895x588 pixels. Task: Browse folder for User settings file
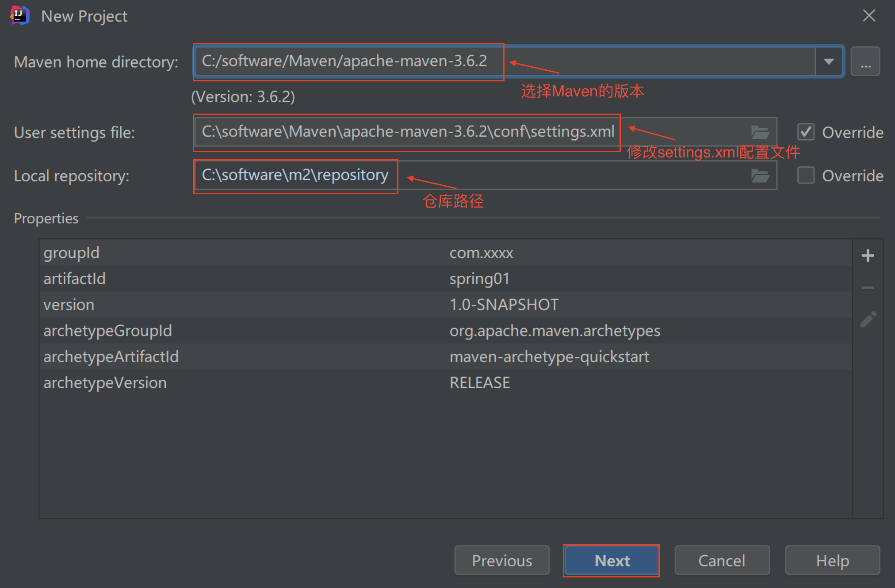click(x=760, y=132)
